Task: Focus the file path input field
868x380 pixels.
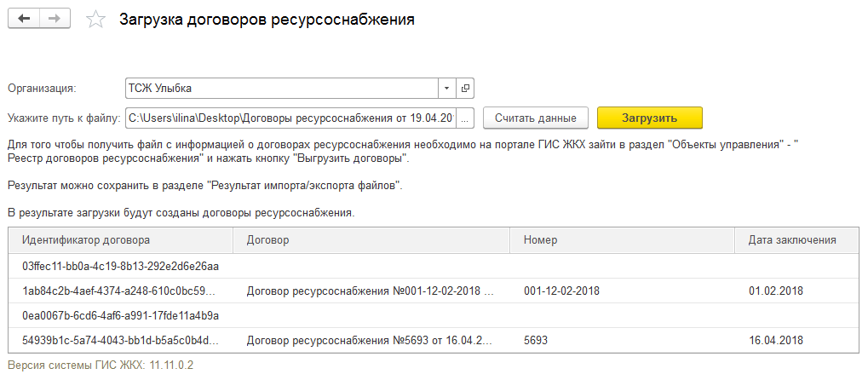Action: (291, 118)
